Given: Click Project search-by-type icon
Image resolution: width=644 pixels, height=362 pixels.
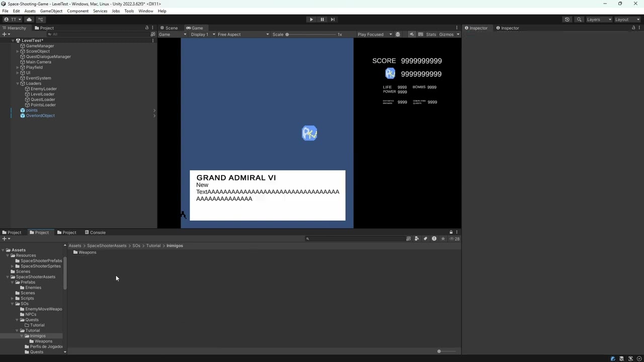Looking at the screenshot, I should [x=409, y=239].
